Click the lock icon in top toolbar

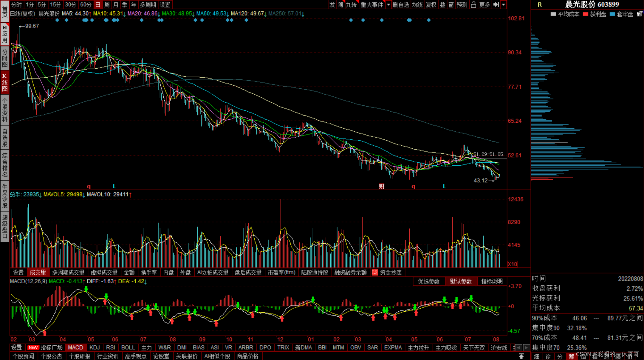(473, 4)
